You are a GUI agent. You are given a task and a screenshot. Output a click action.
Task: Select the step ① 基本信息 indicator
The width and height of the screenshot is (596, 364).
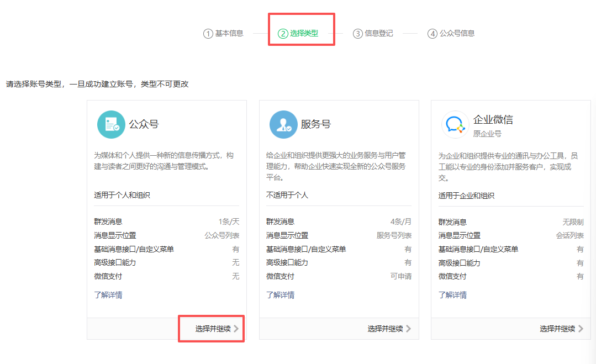223,33
